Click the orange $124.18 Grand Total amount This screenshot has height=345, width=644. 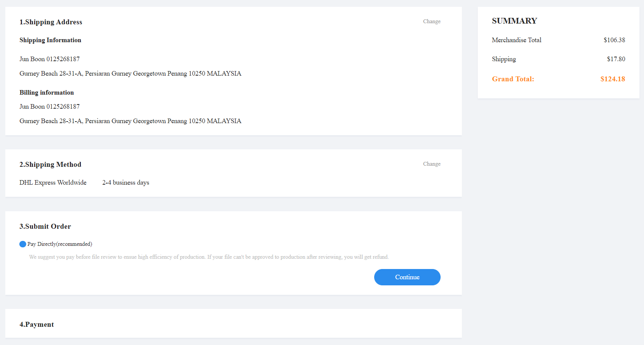[613, 79]
